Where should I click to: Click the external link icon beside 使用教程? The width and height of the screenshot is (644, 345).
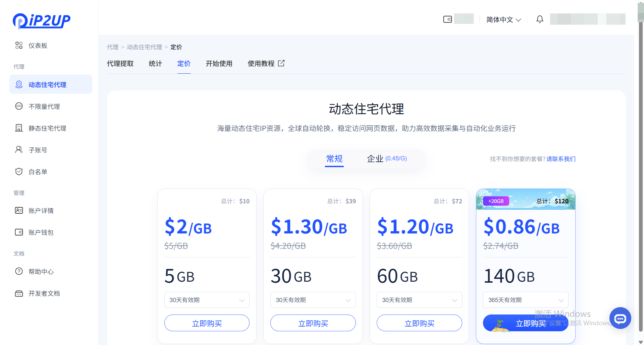(281, 63)
